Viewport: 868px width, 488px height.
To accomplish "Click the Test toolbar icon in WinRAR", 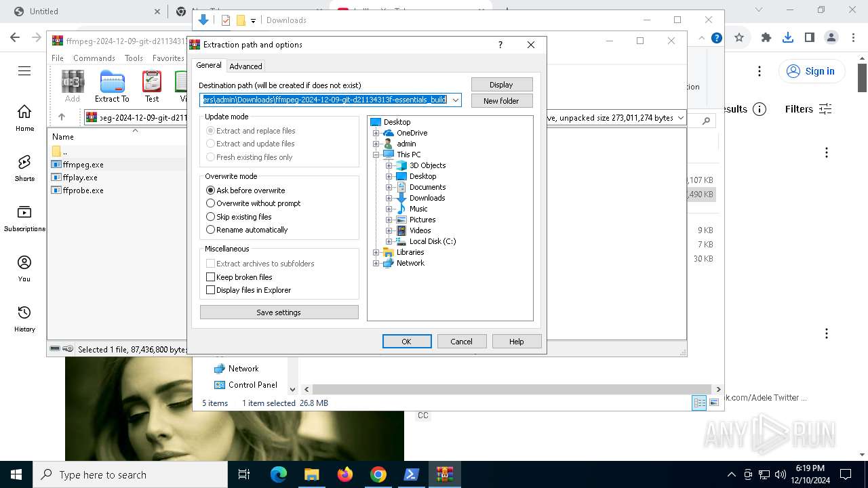I will 152,87.
